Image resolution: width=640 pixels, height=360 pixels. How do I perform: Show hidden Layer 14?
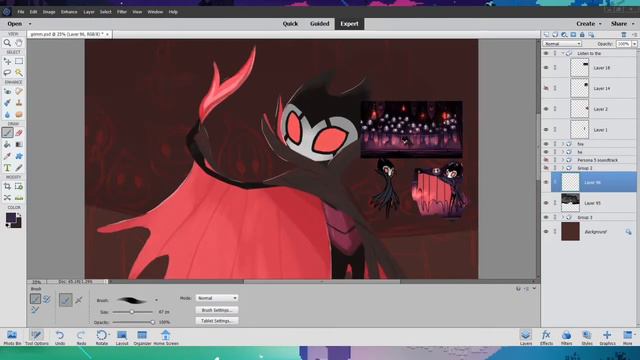coord(546,88)
